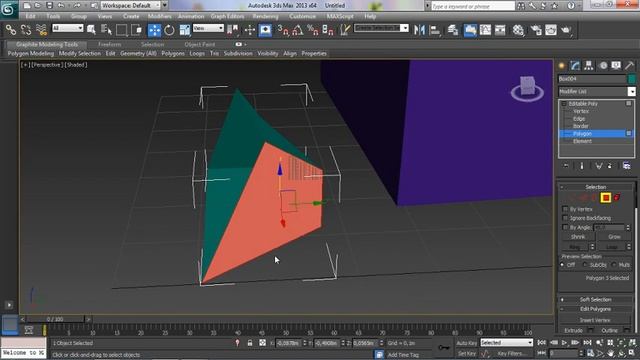Select the Off preview selection radio

[563, 265]
